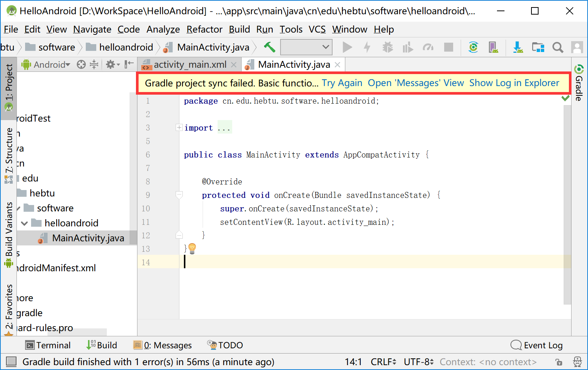Open the Project Structure icon
This screenshot has height=370, width=588.
pos(538,47)
